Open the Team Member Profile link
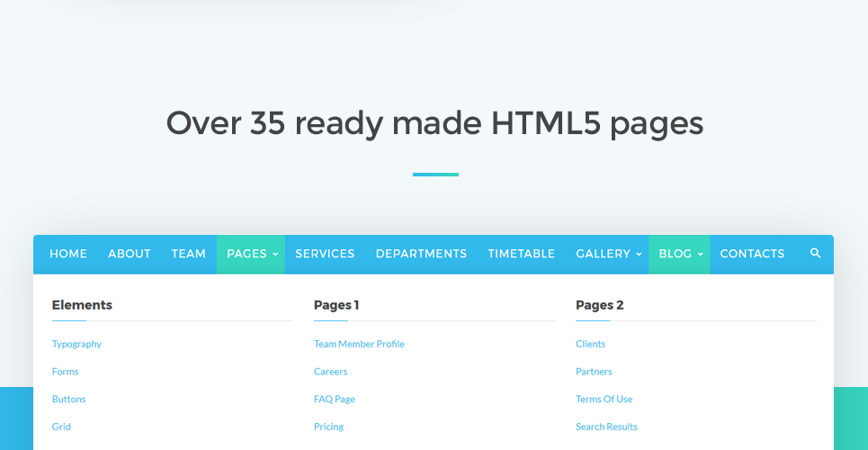Image resolution: width=868 pixels, height=450 pixels. (x=359, y=344)
